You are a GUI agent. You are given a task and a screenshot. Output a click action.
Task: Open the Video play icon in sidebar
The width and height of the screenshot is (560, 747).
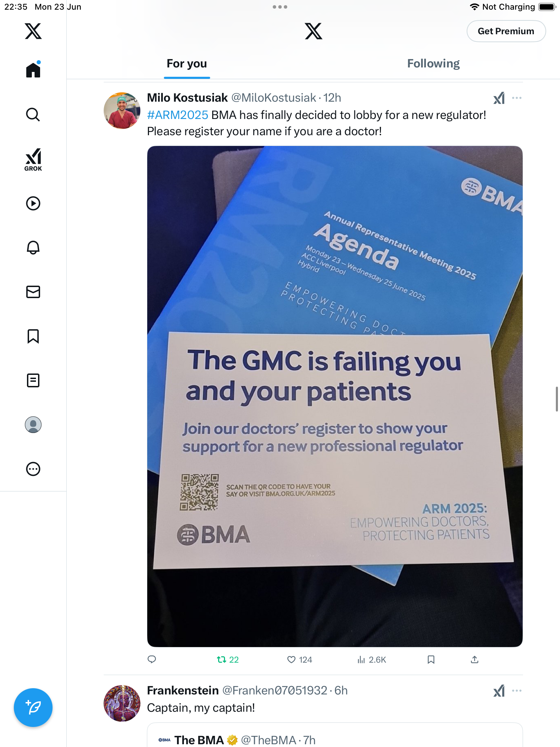33,203
